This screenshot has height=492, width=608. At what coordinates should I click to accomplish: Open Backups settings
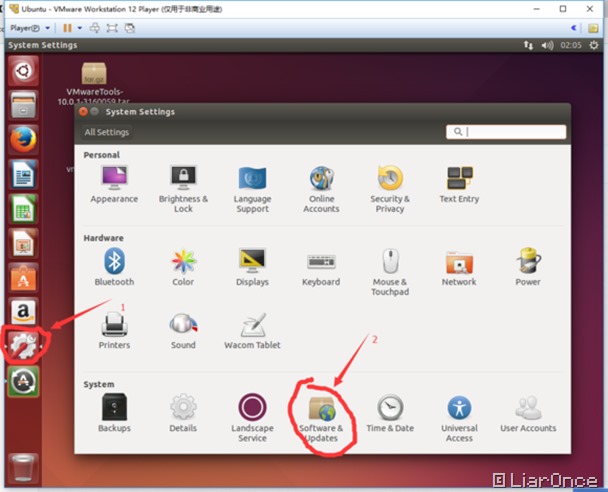(114, 413)
